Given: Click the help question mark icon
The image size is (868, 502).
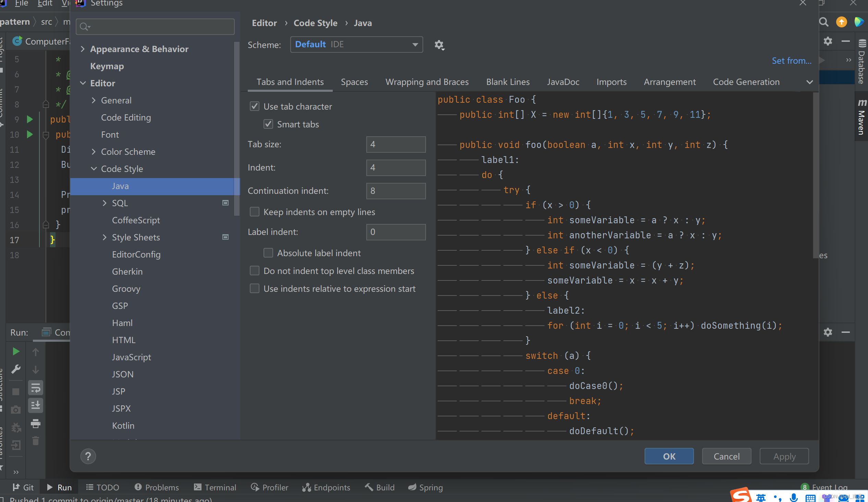Looking at the screenshot, I should [88, 456].
